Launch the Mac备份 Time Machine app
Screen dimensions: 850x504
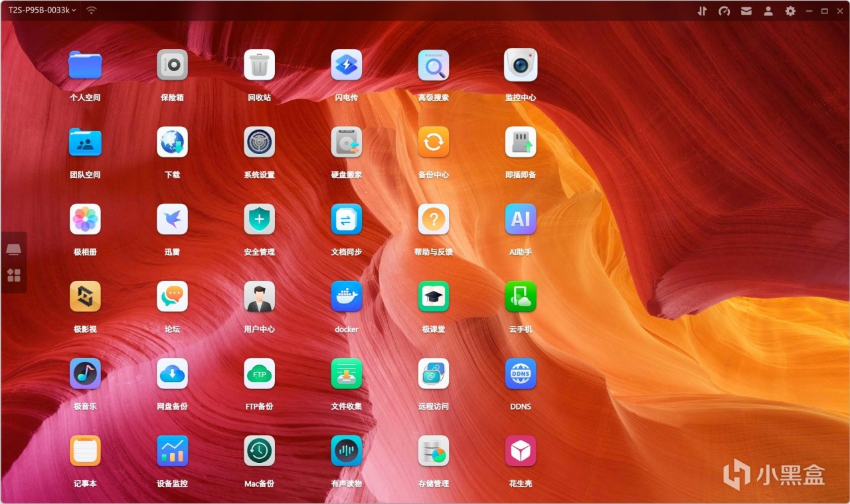pos(259,451)
